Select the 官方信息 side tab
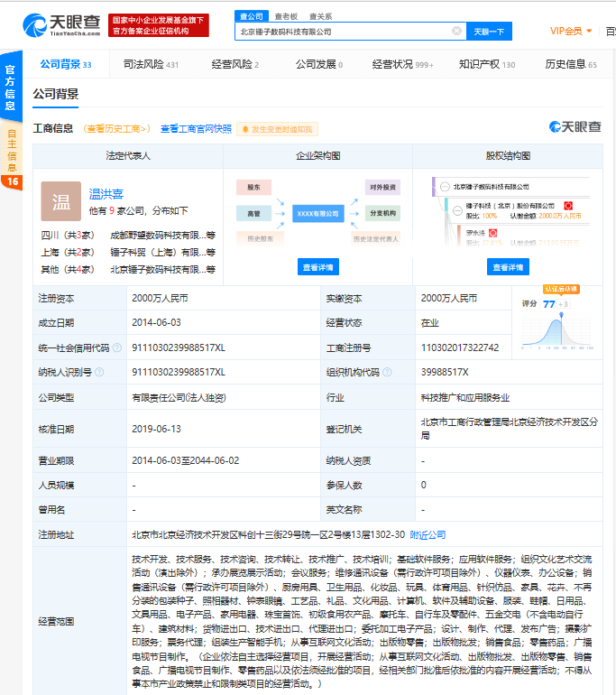The width and height of the screenshot is (616, 695). click(x=11, y=88)
